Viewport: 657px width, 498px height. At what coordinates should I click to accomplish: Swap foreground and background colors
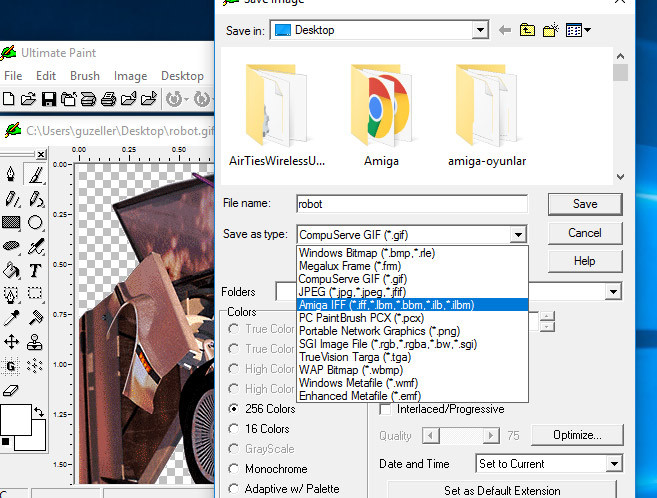click(39, 412)
